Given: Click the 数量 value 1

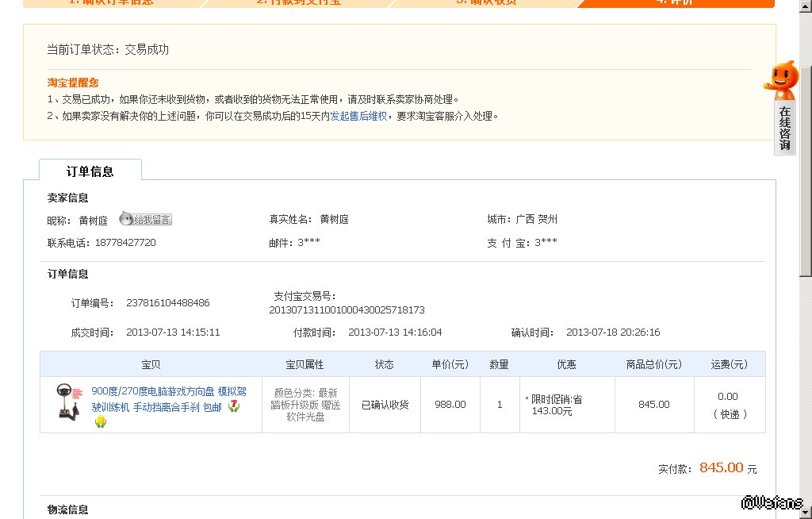Looking at the screenshot, I should pos(500,405).
